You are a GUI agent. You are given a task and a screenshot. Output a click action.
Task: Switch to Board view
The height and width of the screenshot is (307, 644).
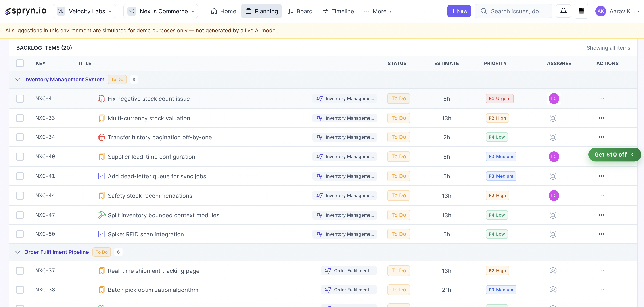point(300,11)
